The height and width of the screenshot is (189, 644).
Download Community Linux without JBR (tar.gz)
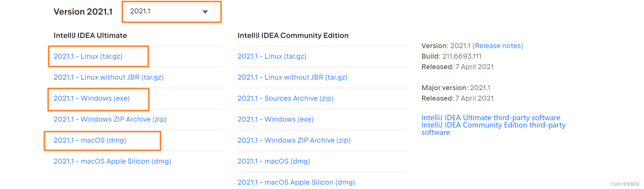pyautogui.click(x=293, y=77)
